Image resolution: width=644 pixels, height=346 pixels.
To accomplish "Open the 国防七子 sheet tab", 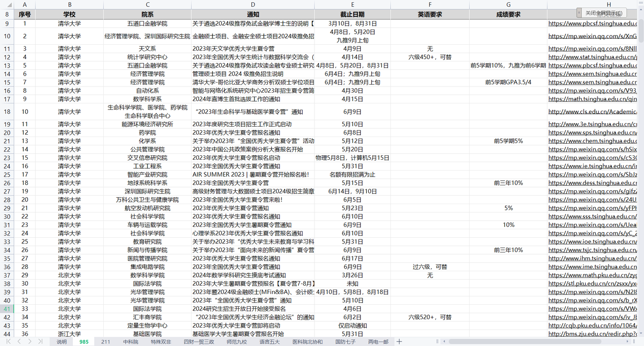I will (x=346, y=342).
